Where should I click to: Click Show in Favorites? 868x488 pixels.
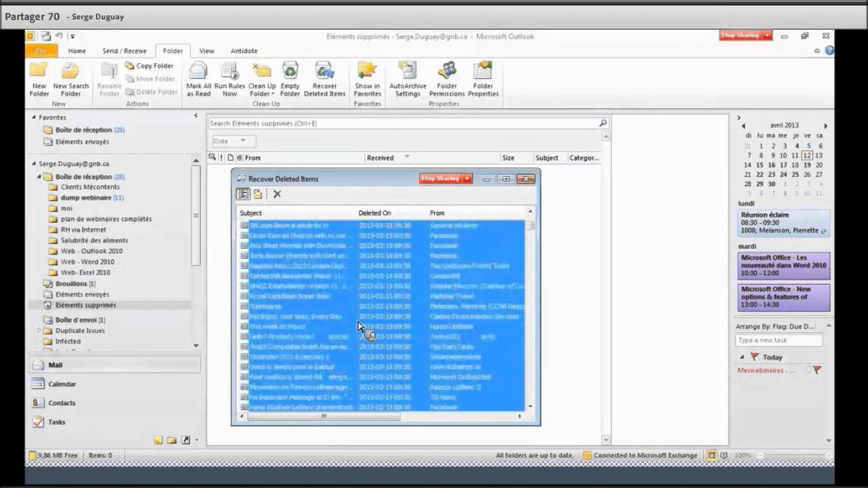[x=367, y=79]
